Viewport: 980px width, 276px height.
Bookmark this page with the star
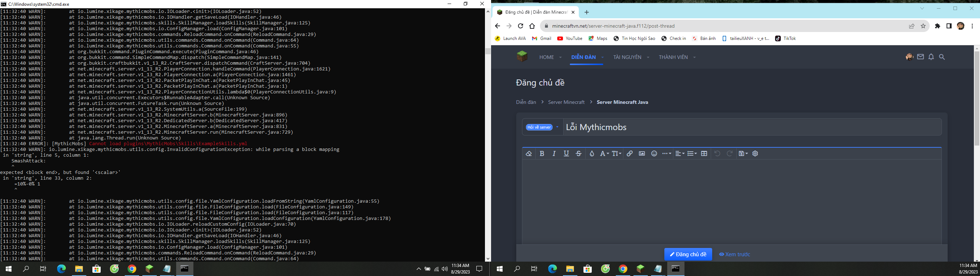(923, 26)
